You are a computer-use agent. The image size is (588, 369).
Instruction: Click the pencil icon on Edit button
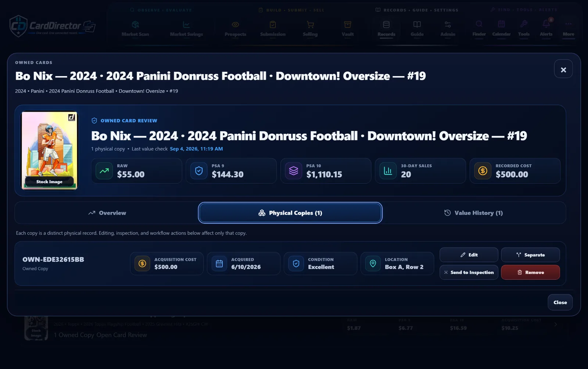(463, 255)
